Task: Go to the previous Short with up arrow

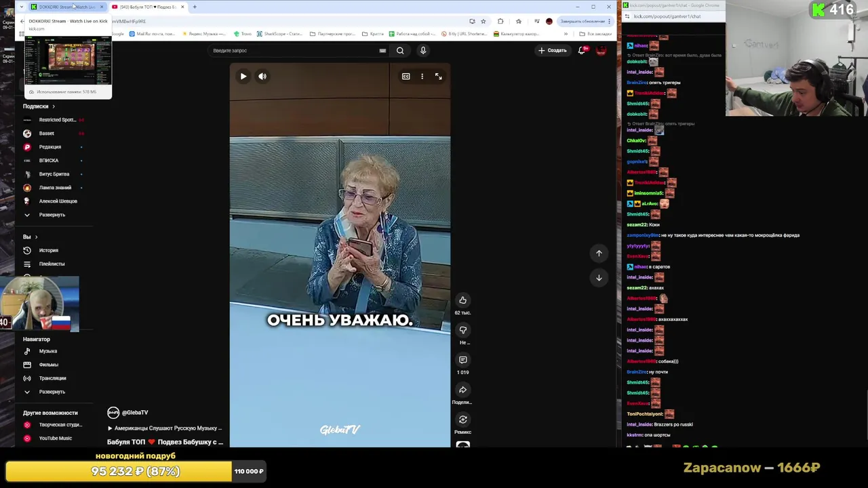Action: pos(599,253)
